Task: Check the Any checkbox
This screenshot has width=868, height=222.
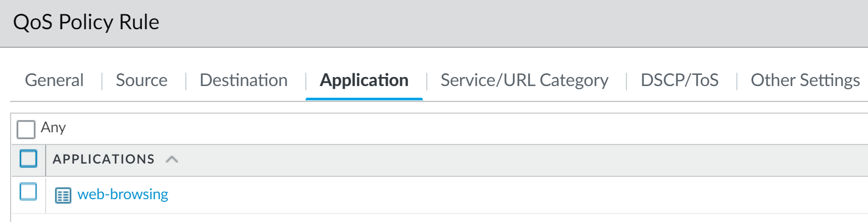Action: point(26,129)
